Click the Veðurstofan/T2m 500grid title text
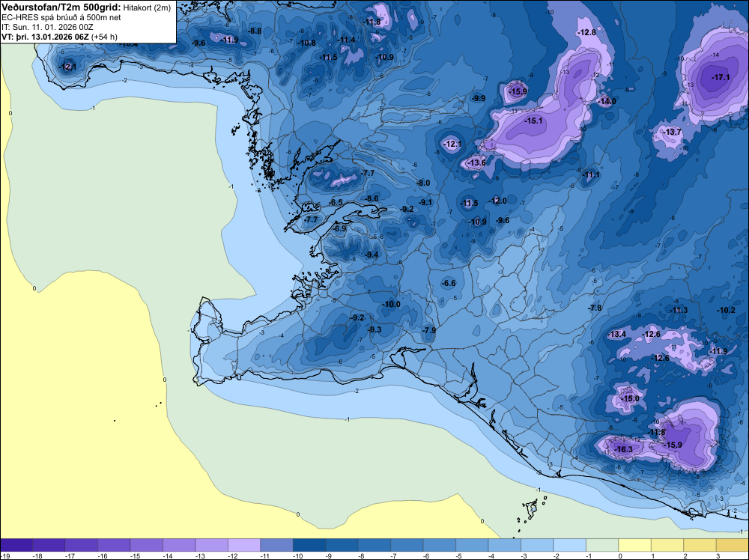This screenshot has width=749, height=560. pyautogui.click(x=61, y=7)
